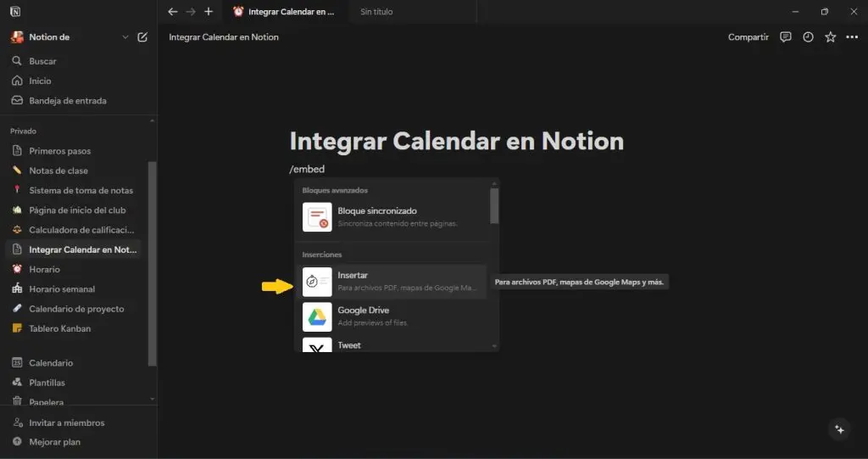
Task: Click the Compartir button
Action: [x=748, y=37]
